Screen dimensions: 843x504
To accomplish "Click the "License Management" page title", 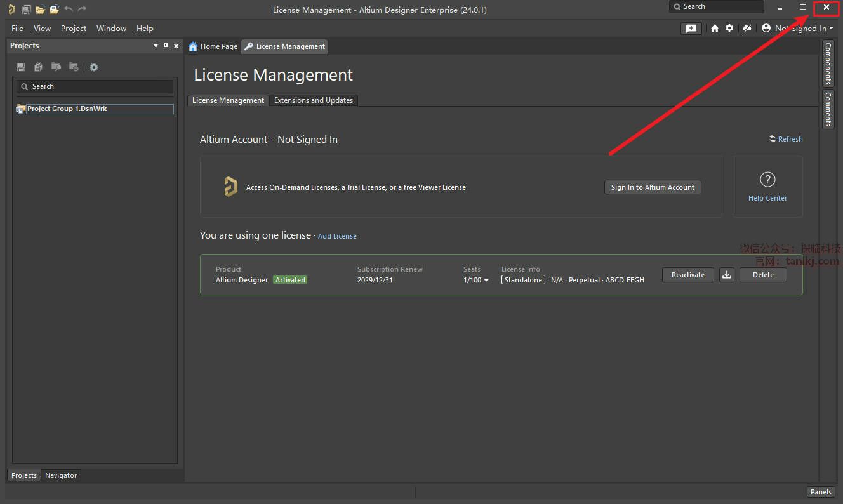I will point(273,75).
